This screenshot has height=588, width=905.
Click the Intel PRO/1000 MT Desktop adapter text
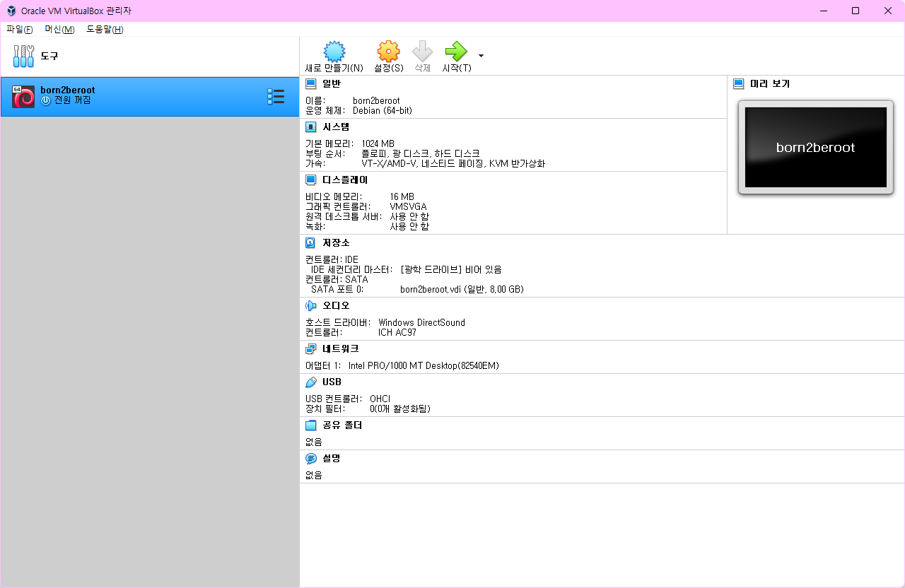point(424,365)
